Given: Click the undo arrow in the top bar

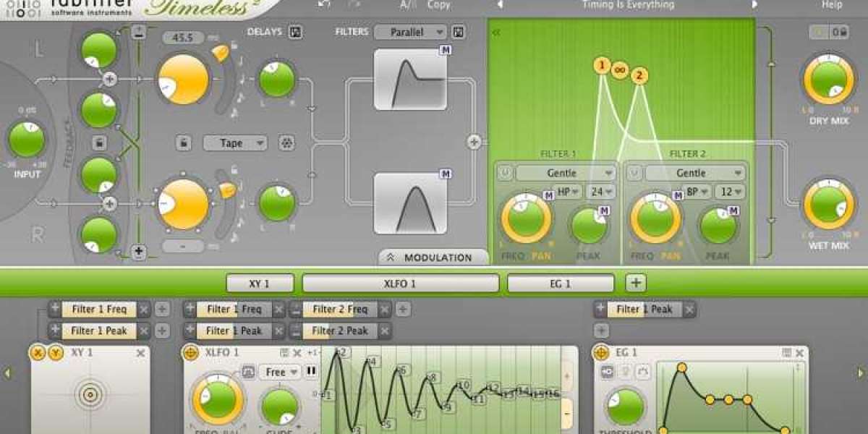Looking at the screenshot, I should coord(325,4).
